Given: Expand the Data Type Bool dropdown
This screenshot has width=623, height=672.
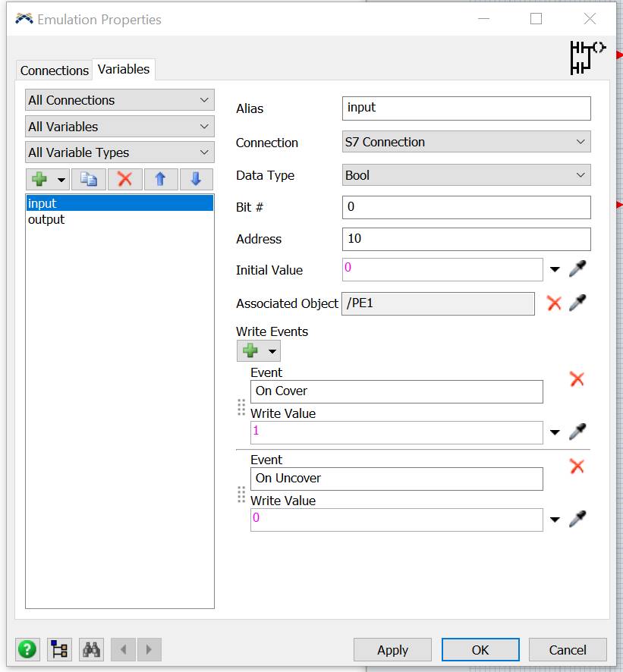Looking at the screenshot, I should pyautogui.click(x=466, y=175).
